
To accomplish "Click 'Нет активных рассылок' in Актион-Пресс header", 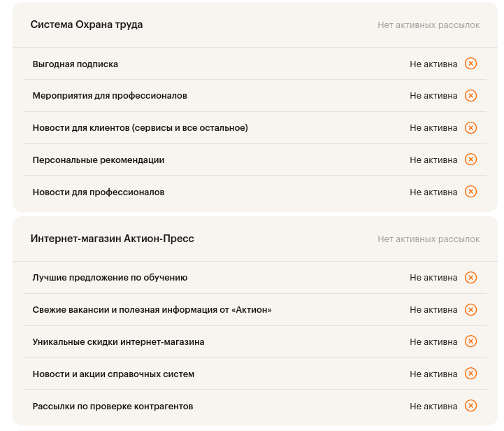I will [429, 239].
